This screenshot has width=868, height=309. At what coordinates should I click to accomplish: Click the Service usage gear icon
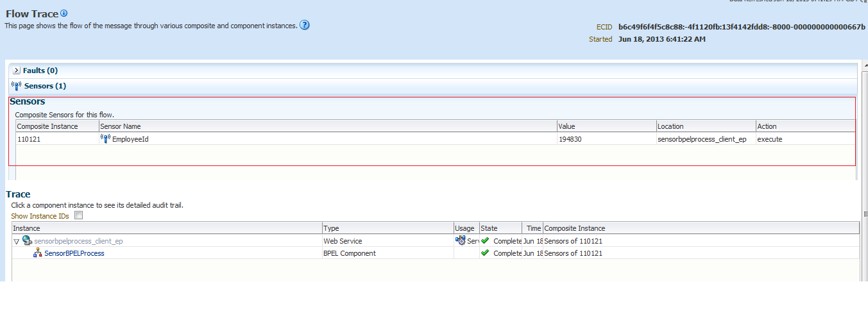tap(461, 241)
